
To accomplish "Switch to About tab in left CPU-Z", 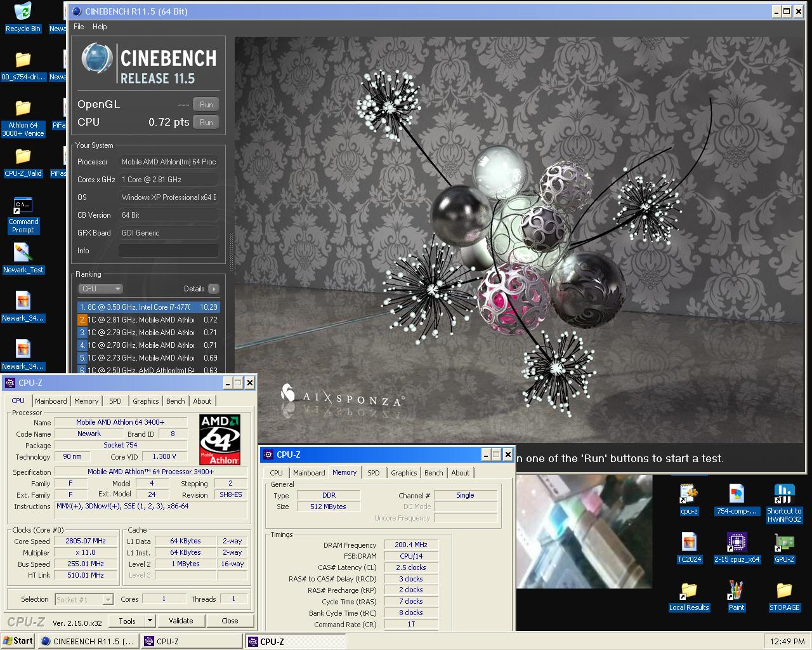I will (x=202, y=401).
